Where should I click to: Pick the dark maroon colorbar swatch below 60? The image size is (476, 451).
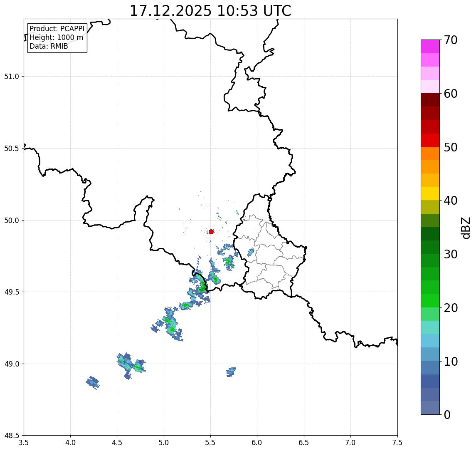[430, 100]
